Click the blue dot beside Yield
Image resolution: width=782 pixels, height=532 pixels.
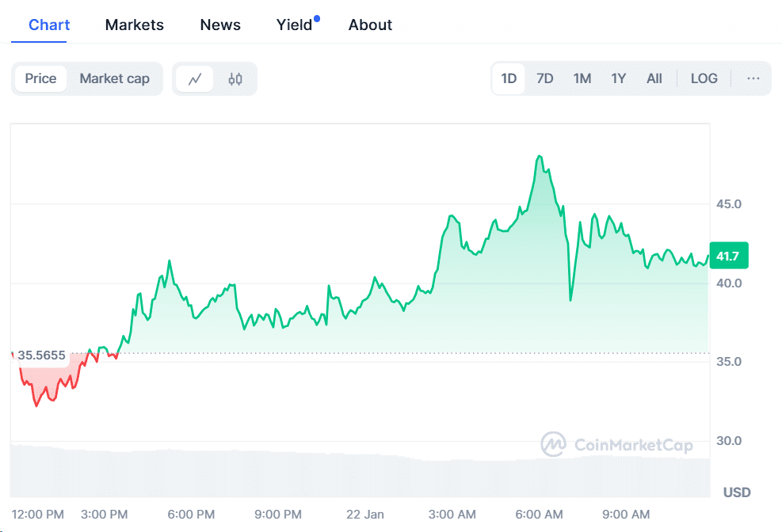click(317, 18)
